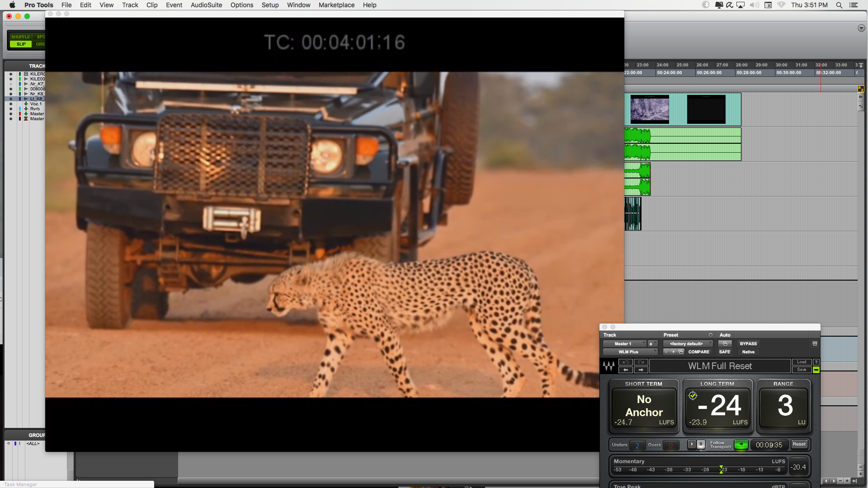The height and width of the screenshot is (488, 868).
Task: Go to previous preset with left arrow
Action: (626, 370)
